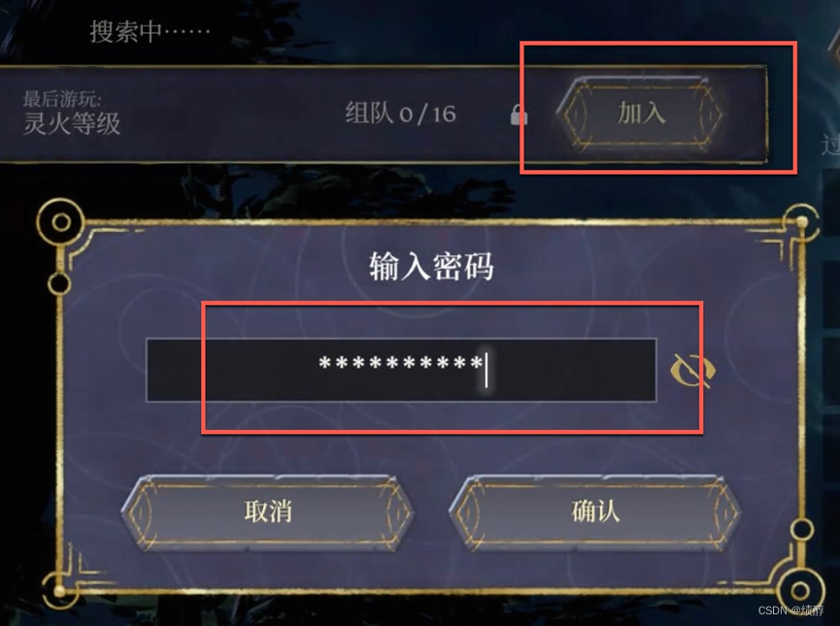Click the 最后游玩 label
Screen dimensions: 840x626
(x=61, y=99)
